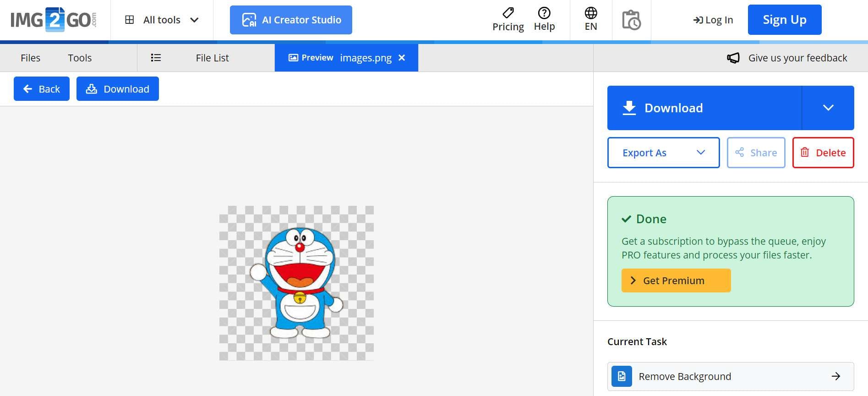This screenshot has height=396, width=868.
Task: Click the Done status heading
Action: coord(644,219)
